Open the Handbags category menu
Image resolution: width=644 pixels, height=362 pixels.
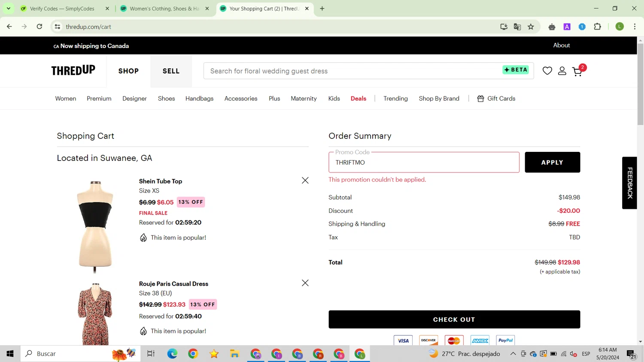pos(199,99)
